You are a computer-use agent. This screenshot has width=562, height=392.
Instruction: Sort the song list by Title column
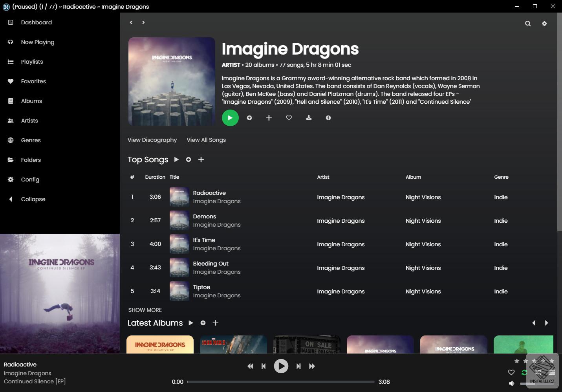pos(174,177)
